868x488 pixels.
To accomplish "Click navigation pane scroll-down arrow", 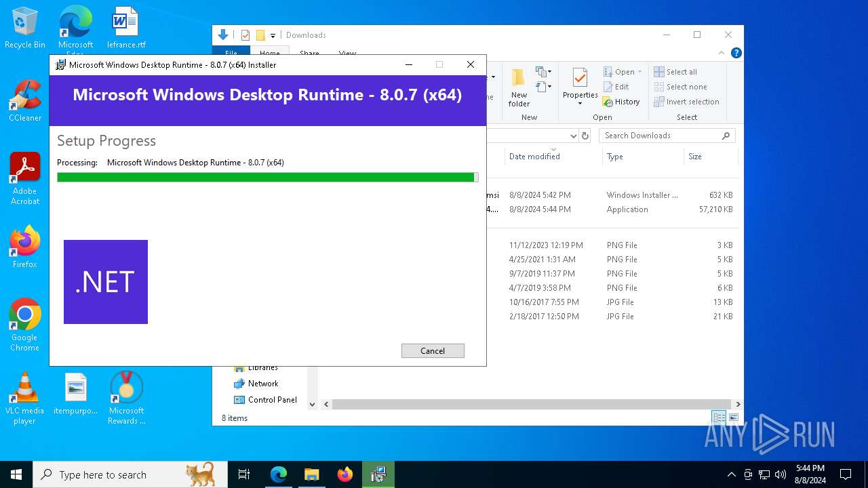I will [312, 404].
